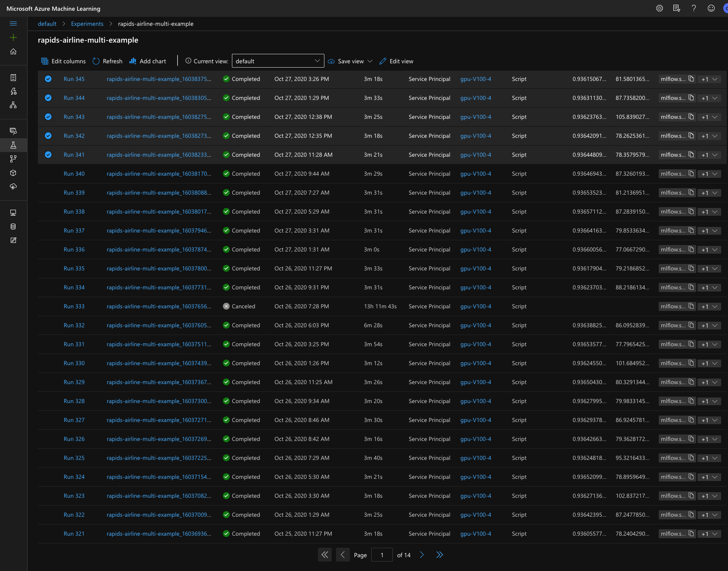Expand the Save view dropdown arrow
Viewport: 728px width, 571px height.
coord(369,61)
